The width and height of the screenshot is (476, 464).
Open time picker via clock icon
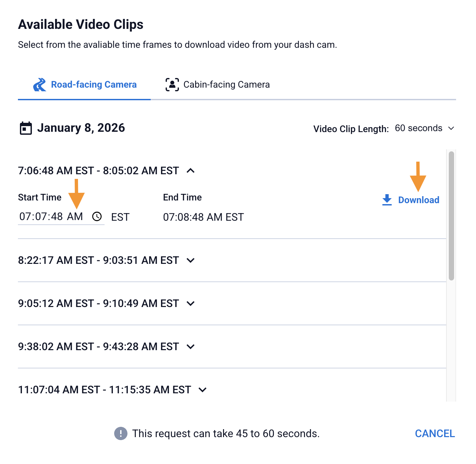[x=97, y=217]
